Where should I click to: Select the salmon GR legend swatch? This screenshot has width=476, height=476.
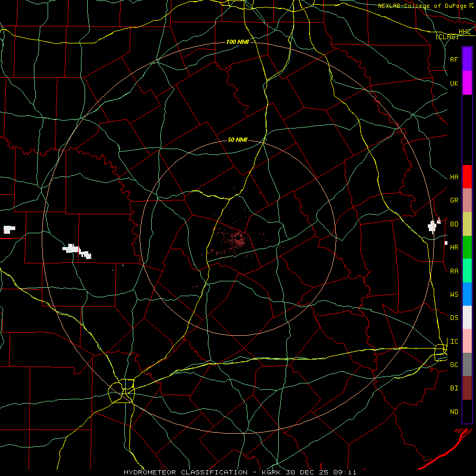[467, 200]
